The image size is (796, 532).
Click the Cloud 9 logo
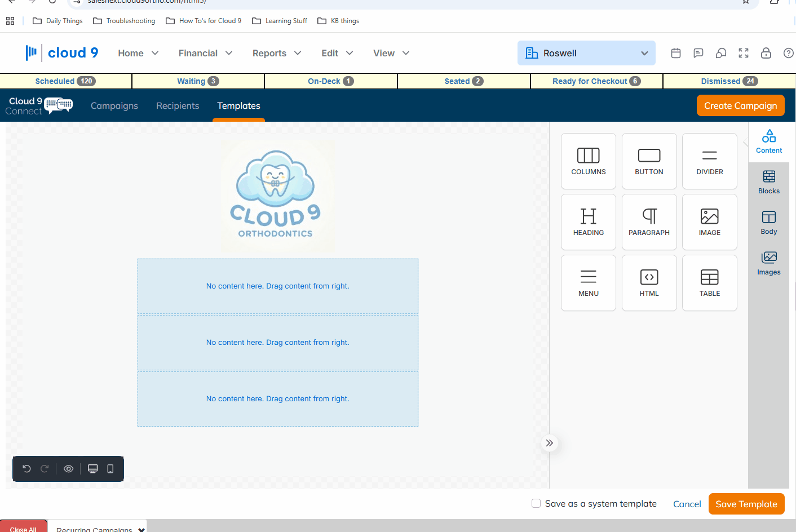(x=62, y=53)
